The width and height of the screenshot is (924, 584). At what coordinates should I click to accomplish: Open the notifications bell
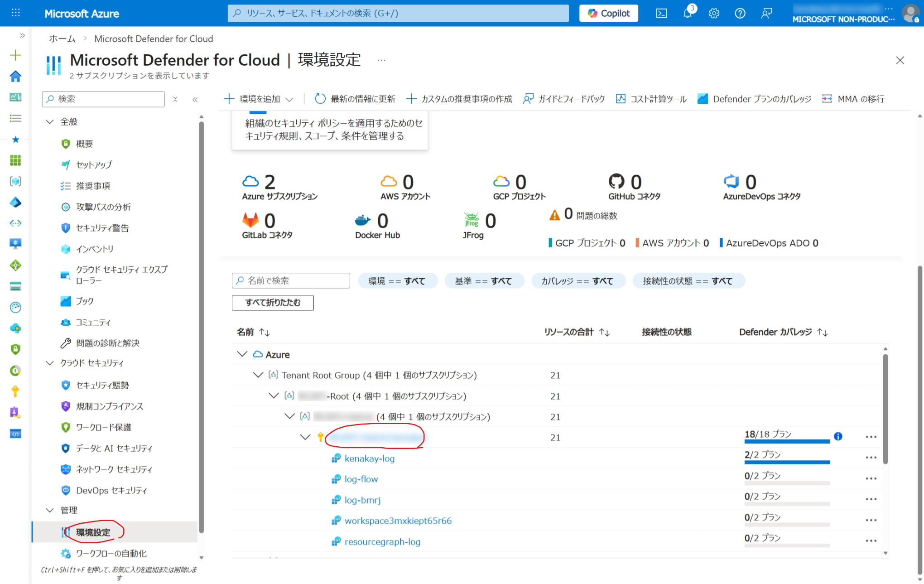(x=688, y=13)
